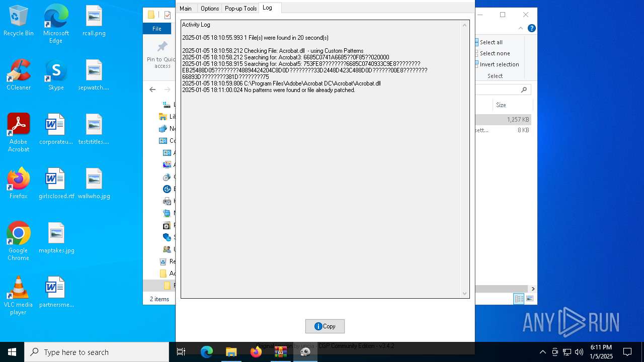644x362 pixels.
Task: Select the Log tab
Action: pyautogui.click(x=268, y=8)
